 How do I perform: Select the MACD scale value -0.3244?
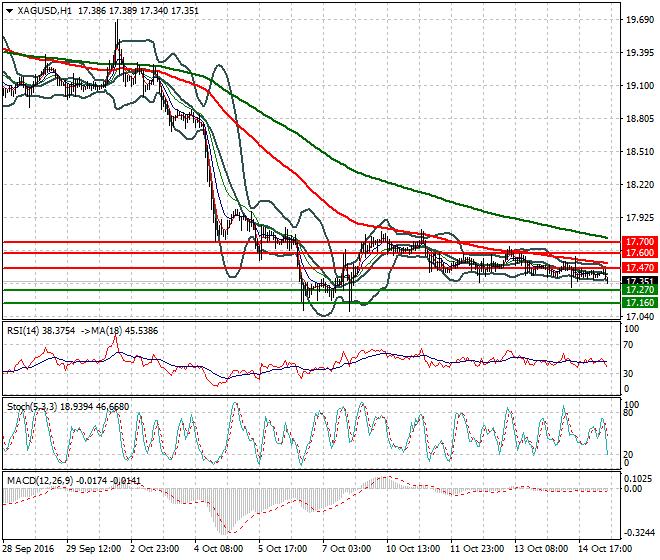coord(639,533)
